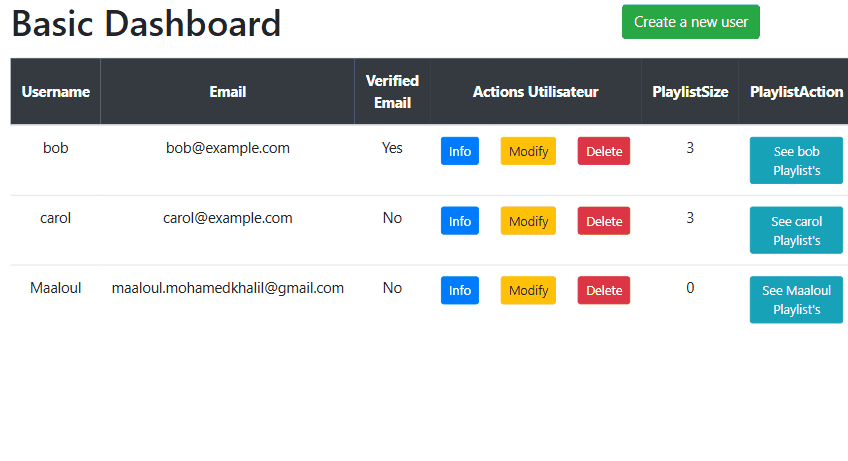Open Info for user bob
Viewport: 848px width, 461px height.
click(x=460, y=151)
